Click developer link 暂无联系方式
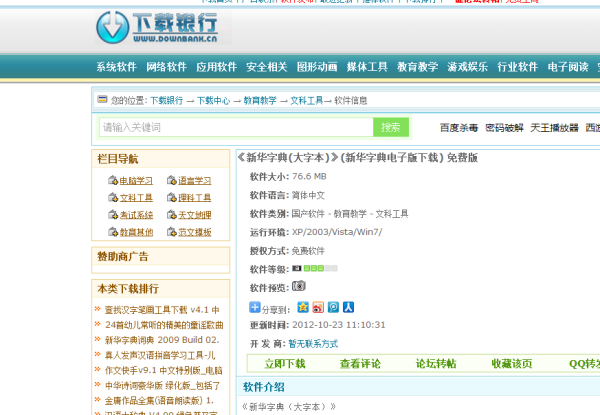 coord(313,344)
